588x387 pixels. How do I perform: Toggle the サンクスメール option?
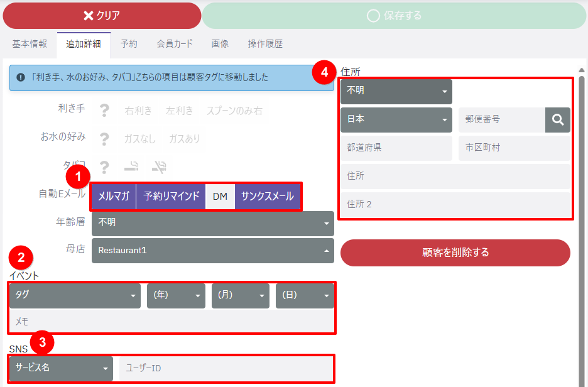tap(268, 196)
